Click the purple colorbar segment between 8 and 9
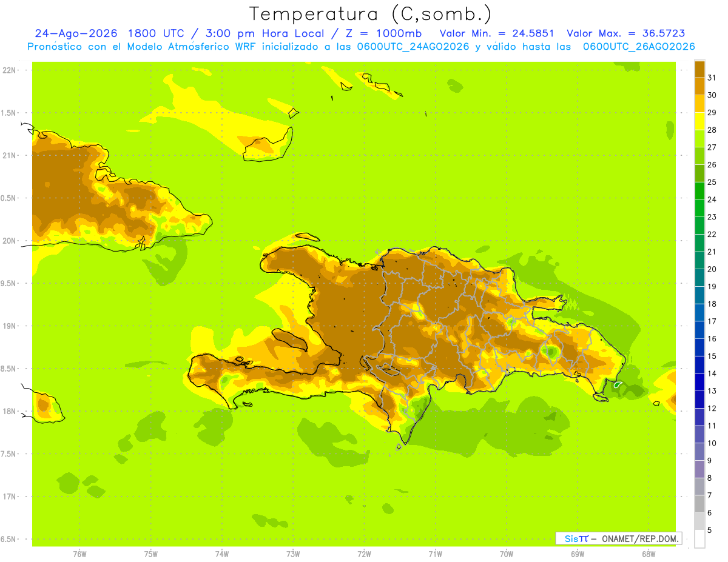The height and width of the screenshot is (562, 728). click(x=699, y=469)
